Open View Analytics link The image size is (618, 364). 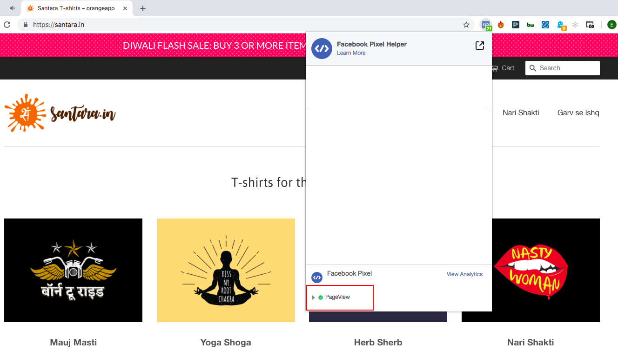464,274
